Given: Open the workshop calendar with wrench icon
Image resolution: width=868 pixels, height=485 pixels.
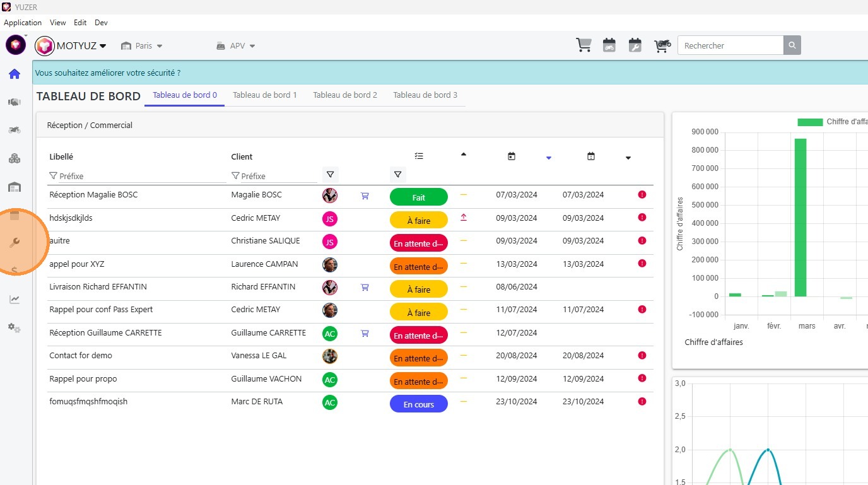Looking at the screenshot, I should pyautogui.click(x=635, y=45).
